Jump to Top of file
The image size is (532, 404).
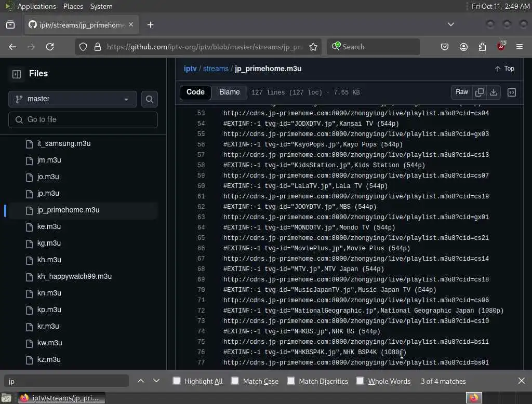point(504,69)
